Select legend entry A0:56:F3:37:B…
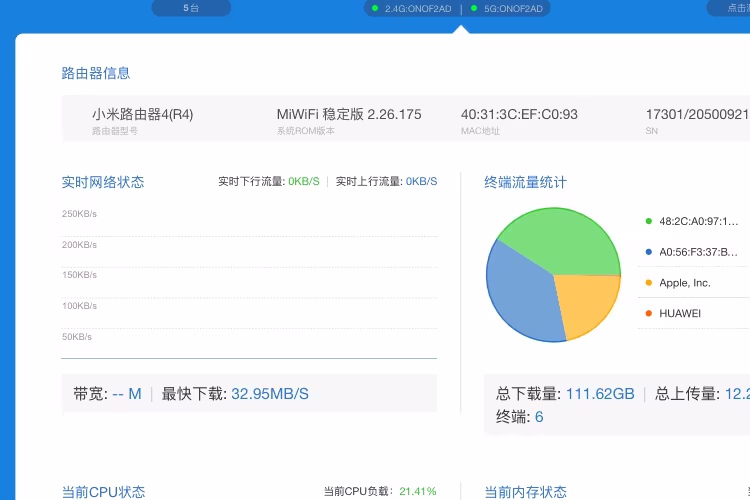The image size is (750, 500). tap(698, 252)
